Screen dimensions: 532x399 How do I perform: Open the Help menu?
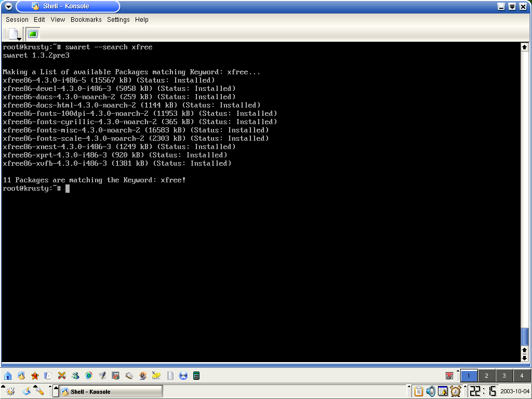coord(141,20)
